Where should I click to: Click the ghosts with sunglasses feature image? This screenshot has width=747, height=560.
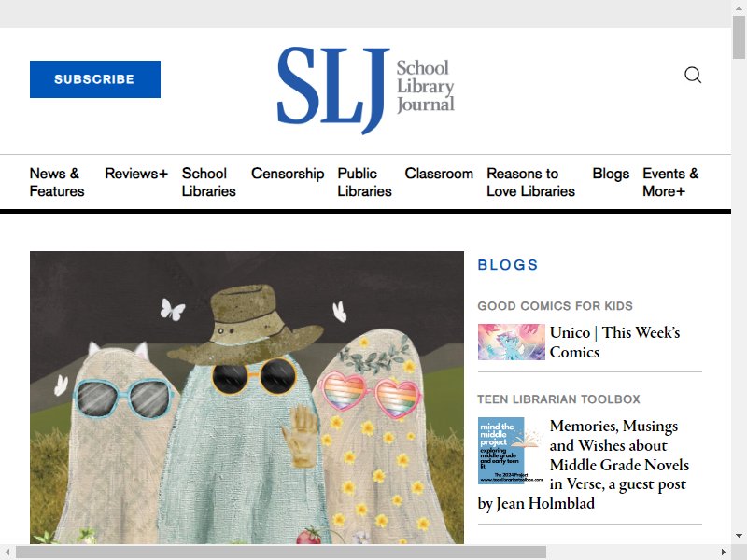click(x=247, y=398)
